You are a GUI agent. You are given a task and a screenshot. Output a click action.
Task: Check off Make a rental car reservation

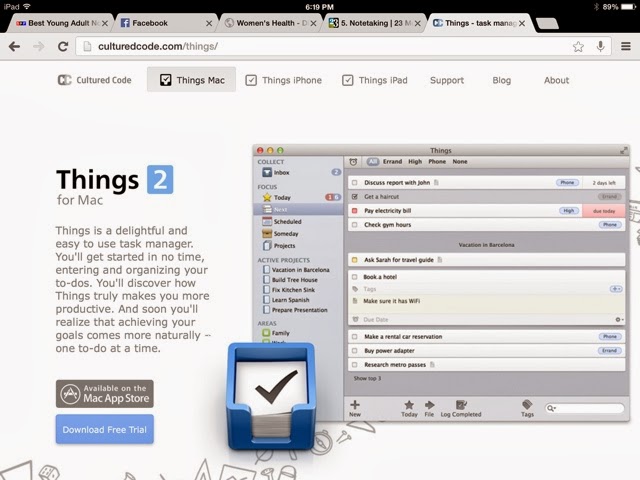pyautogui.click(x=354, y=337)
